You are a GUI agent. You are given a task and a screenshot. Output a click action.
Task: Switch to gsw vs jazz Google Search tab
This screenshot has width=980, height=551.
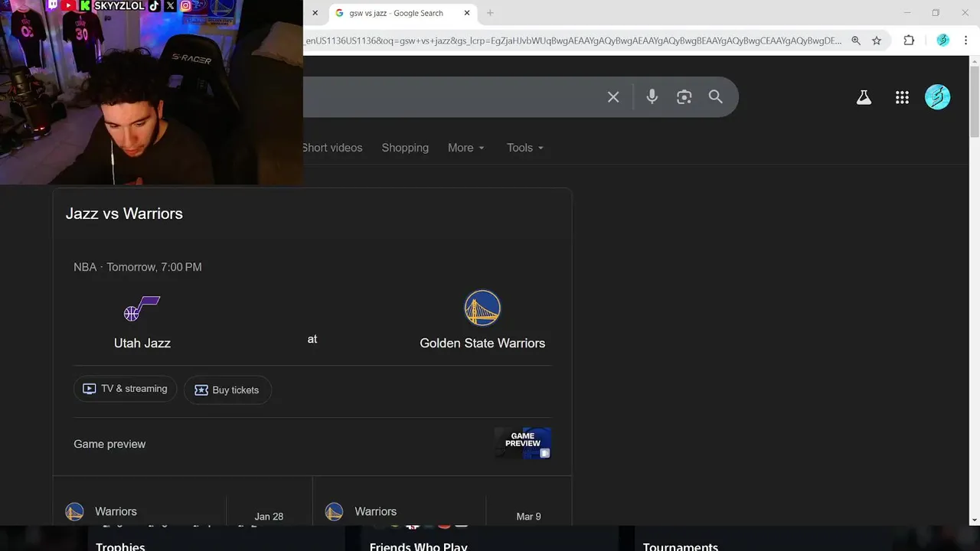pyautogui.click(x=403, y=13)
